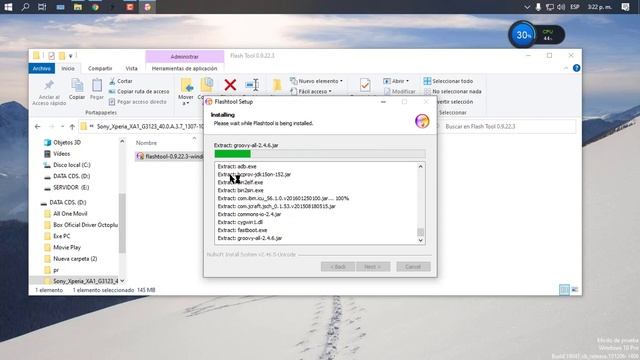Select the flashtool-0.9.22.3-windows file
Viewport: 640px width, 360px height.
coord(169,156)
